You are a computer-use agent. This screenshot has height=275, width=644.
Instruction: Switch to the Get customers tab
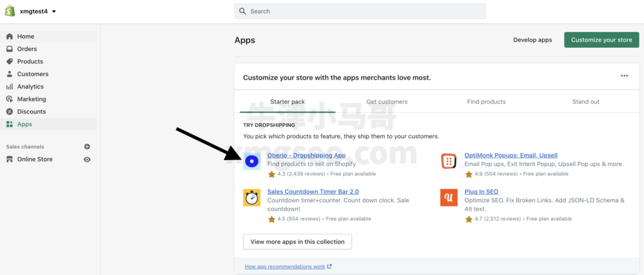coord(387,102)
